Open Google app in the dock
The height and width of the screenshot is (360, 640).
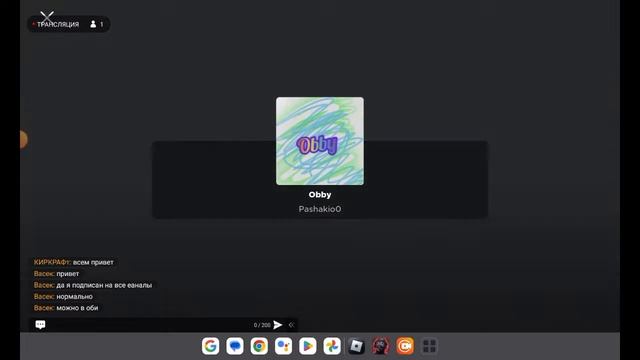pyautogui.click(x=210, y=346)
